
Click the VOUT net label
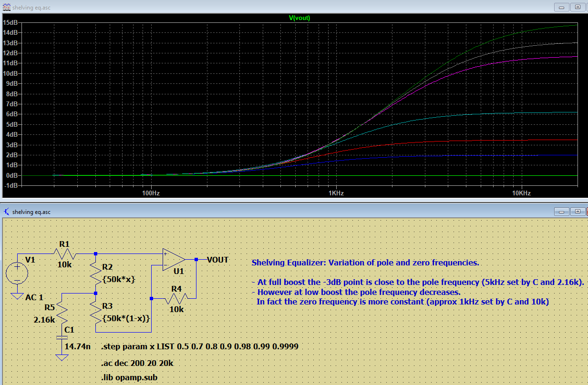pos(217,260)
